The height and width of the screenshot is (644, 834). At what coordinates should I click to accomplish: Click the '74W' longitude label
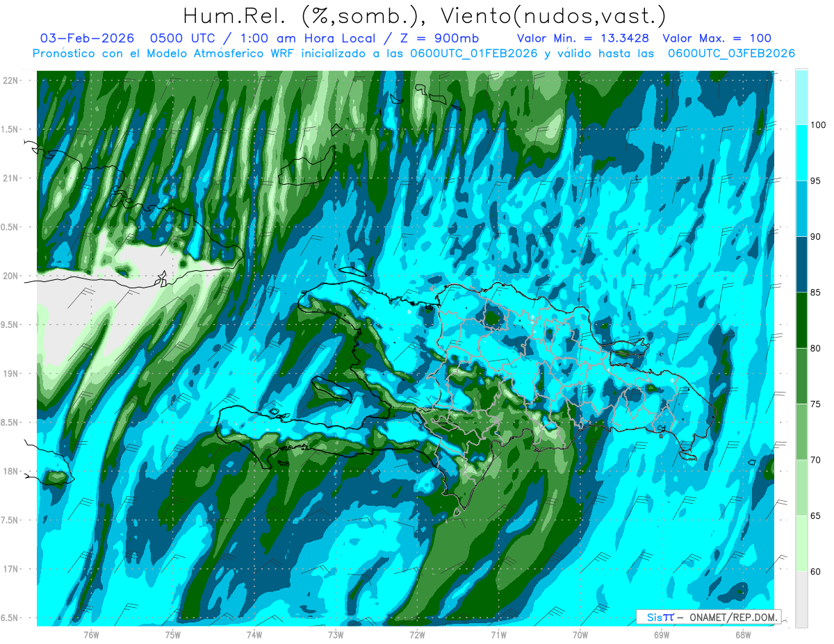[x=254, y=634]
